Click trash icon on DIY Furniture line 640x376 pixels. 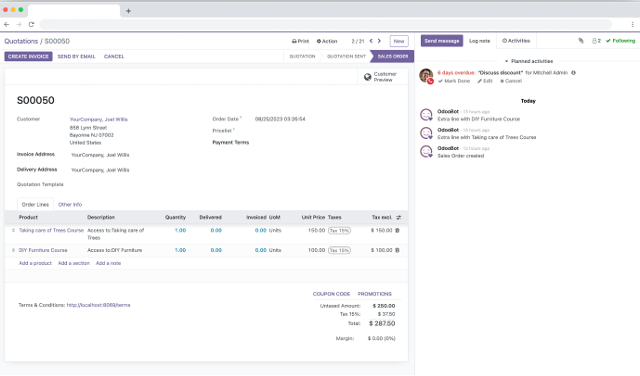coord(398,250)
